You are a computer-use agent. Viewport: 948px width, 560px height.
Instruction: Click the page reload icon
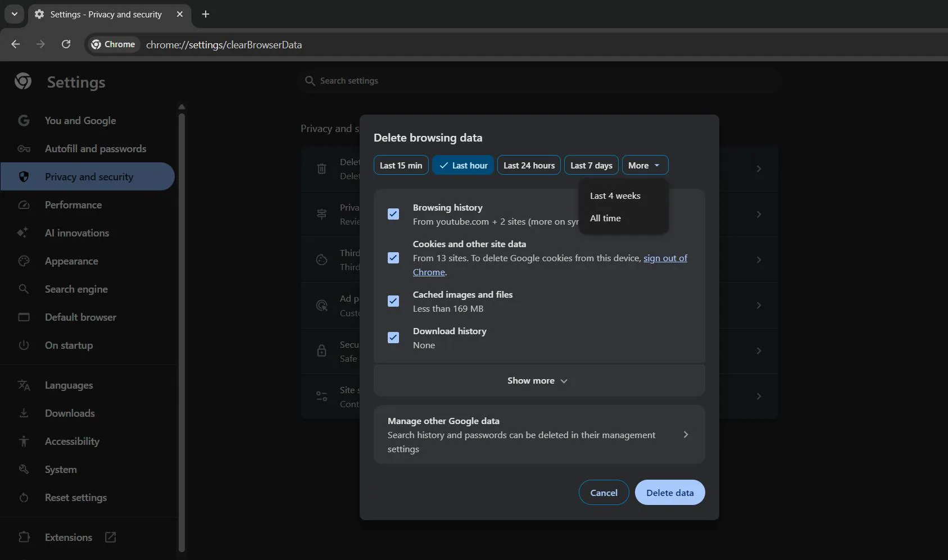[x=66, y=44]
